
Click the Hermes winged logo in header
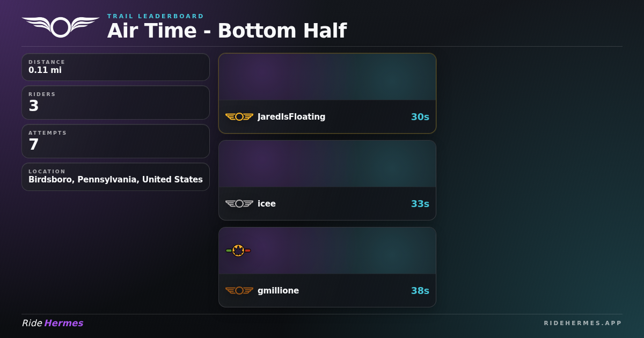tap(61, 27)
